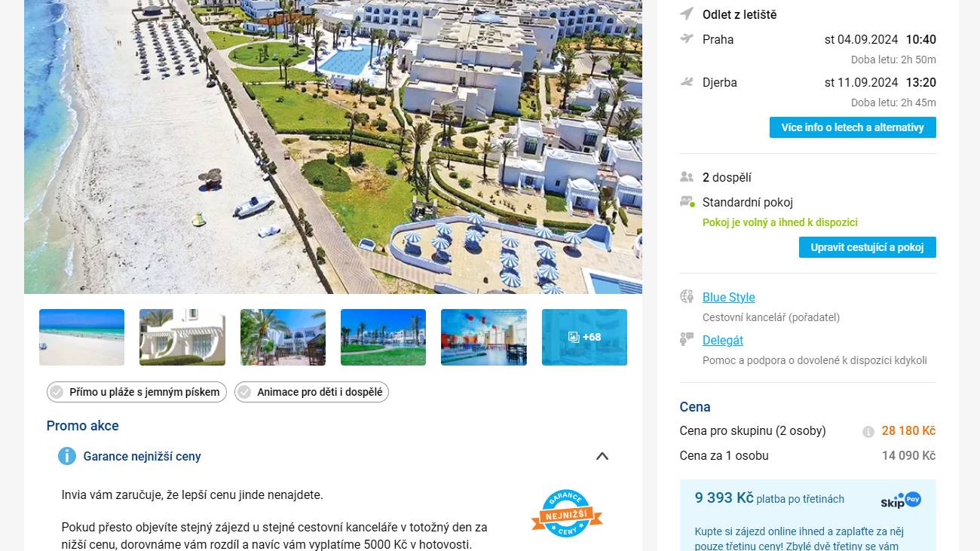980x551 pixels.
Task: Open the +68 more photos thumbnail
Action: point(584,337)
